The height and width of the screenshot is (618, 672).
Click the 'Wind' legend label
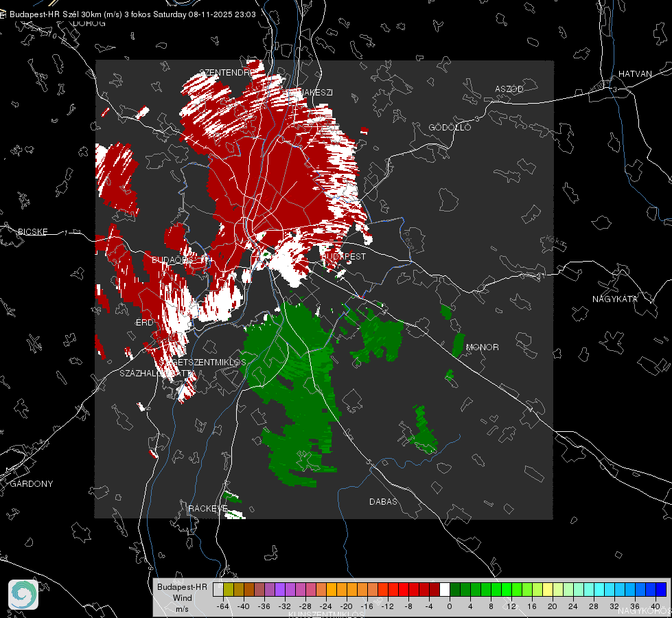point(182,597)
